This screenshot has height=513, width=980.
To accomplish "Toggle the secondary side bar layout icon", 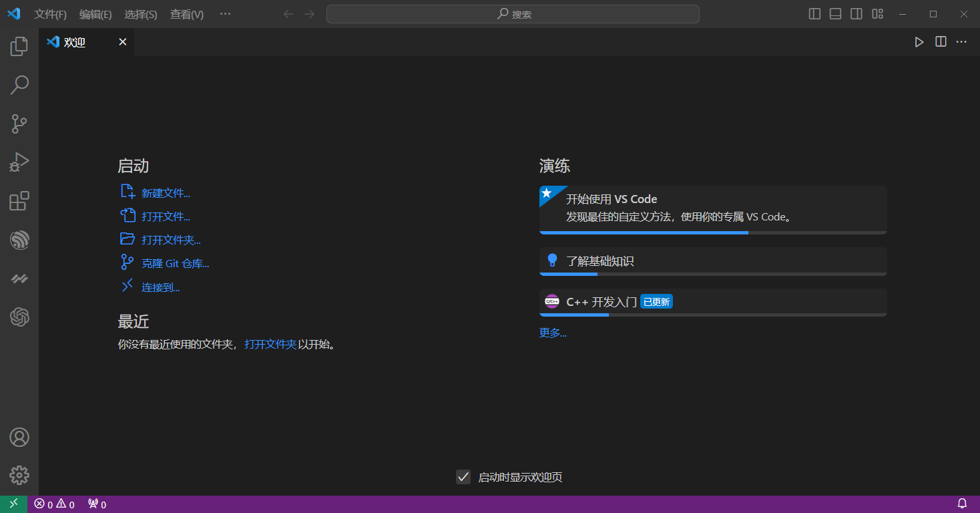I will [x=856, y=14].
